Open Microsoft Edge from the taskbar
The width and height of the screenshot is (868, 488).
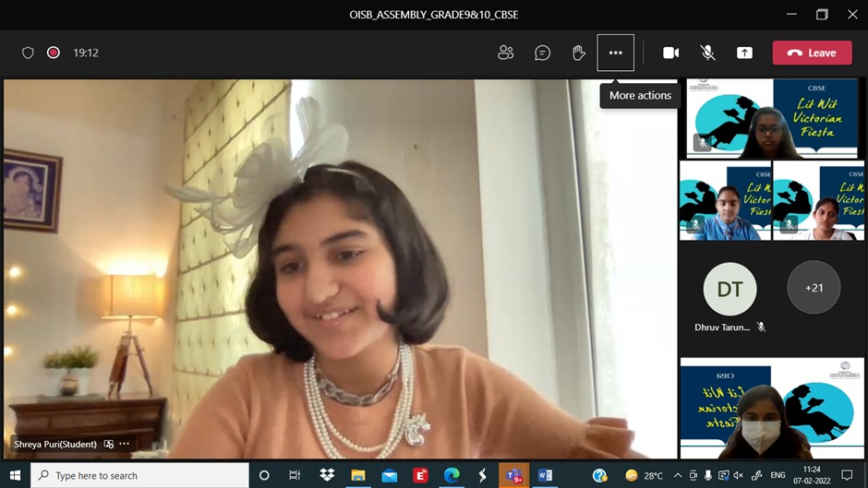[452, 475]
